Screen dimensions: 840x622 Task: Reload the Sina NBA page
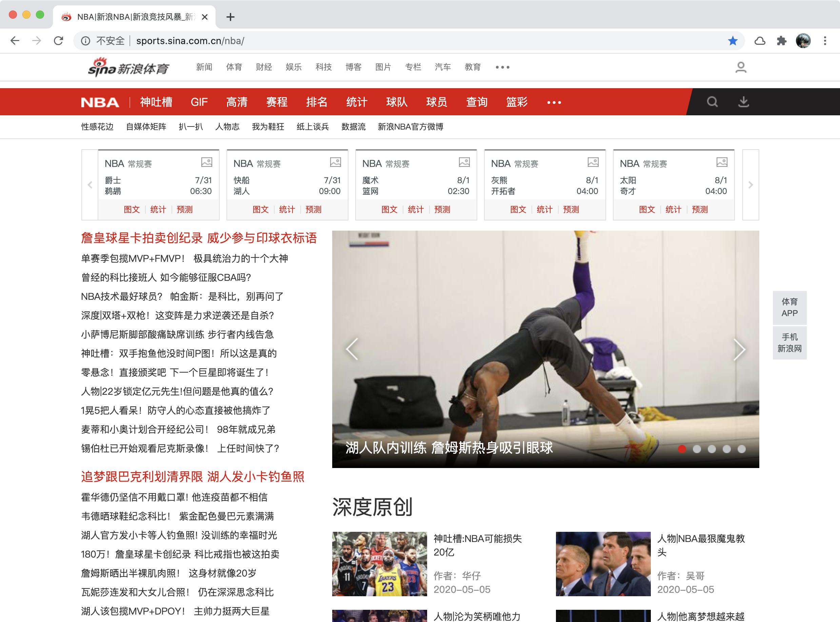[x=58, y=41]
